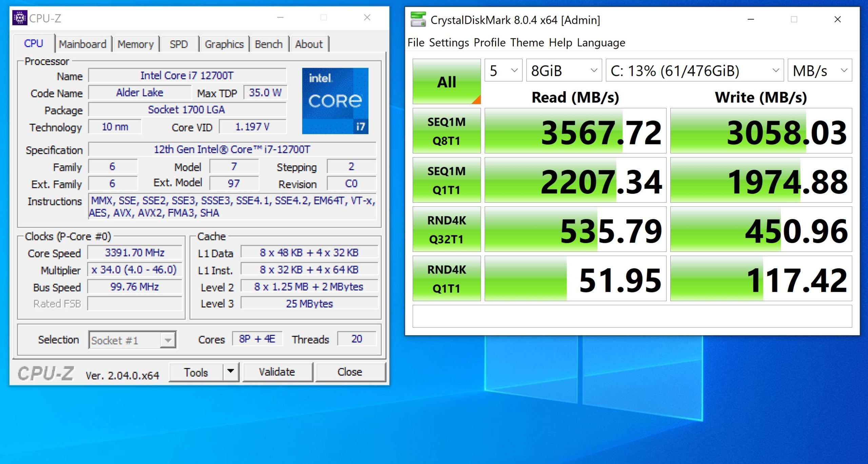Switch to the Mainboard tab
Screen dimensions: 868x464
tap(82, 44)
